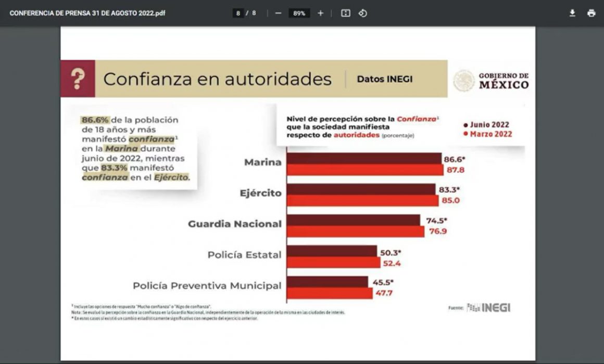The image size is (604, 364).
Task: Click the '74.5*' value in the chart
Action: pyautogui.click(x=436, y=220)
